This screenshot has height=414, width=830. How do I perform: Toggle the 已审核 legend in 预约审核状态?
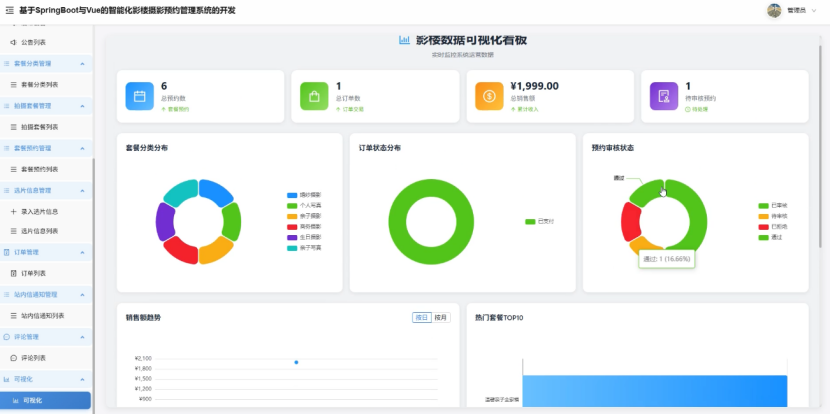pos(773,205)
